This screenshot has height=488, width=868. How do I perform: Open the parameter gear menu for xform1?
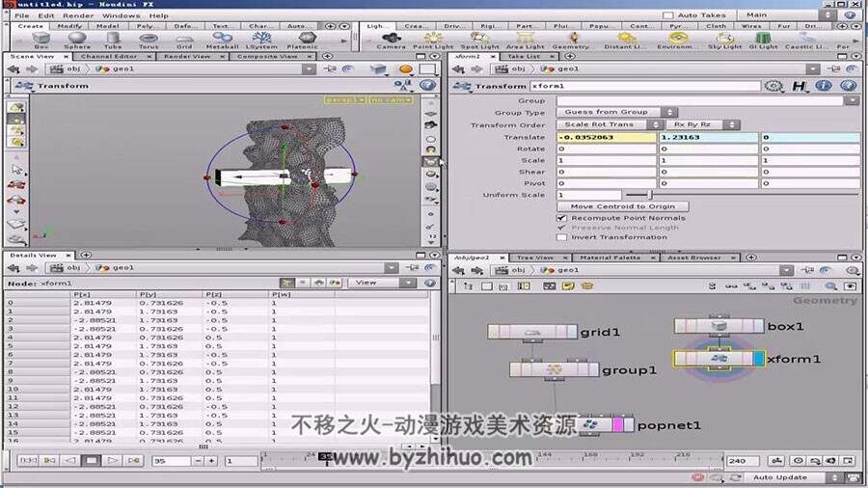pyautogui.click(x=773, y=86)
